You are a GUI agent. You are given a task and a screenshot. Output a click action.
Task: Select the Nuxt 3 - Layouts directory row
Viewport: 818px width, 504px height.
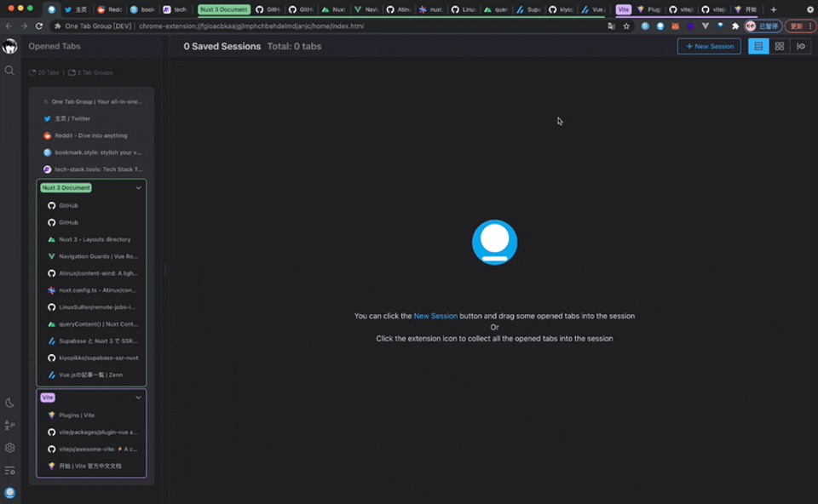(92, 239)
